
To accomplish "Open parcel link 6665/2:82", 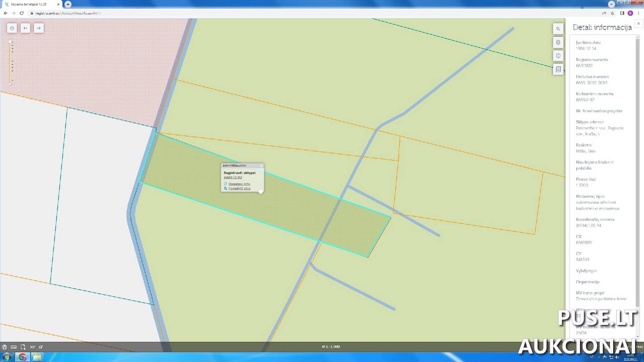I will [233, 177].
